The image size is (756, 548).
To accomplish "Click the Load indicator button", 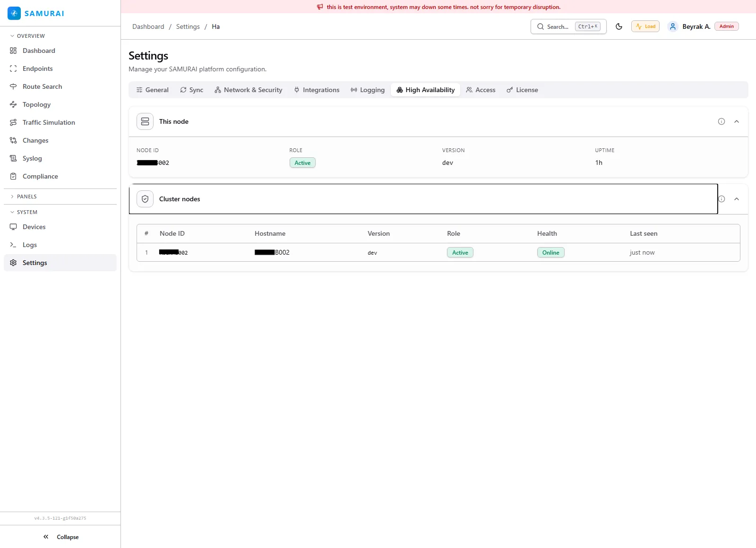I will point(645,26).
